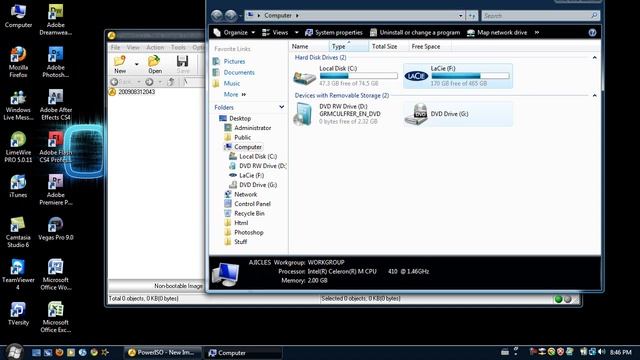Collapse the Folders pane chevron

(281, 107)
